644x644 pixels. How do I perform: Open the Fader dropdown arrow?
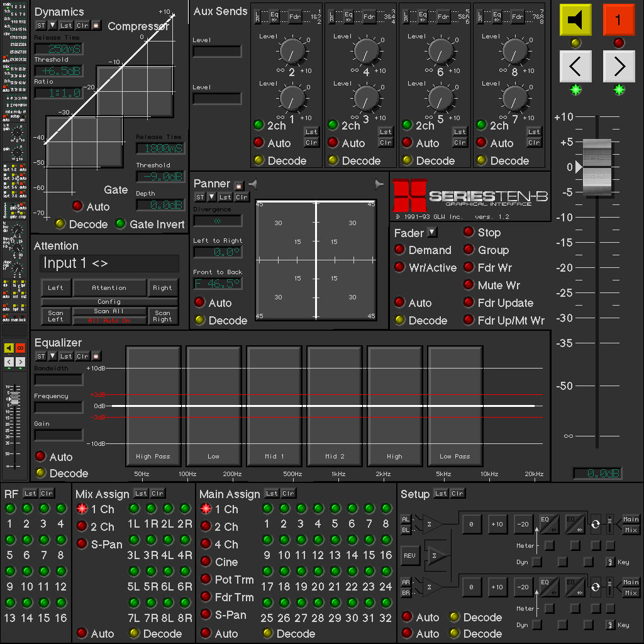click(432, 233)
